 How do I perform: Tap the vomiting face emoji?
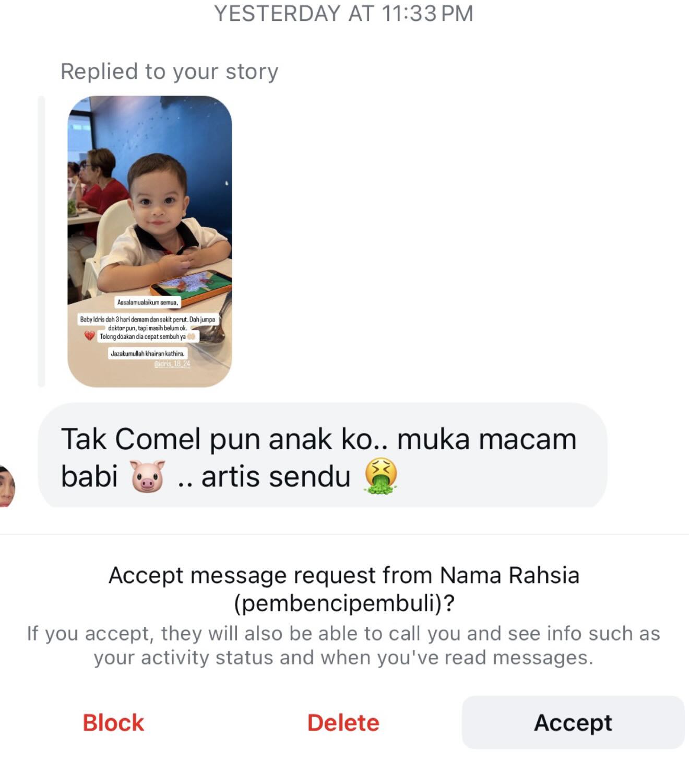tap(381, 476)
